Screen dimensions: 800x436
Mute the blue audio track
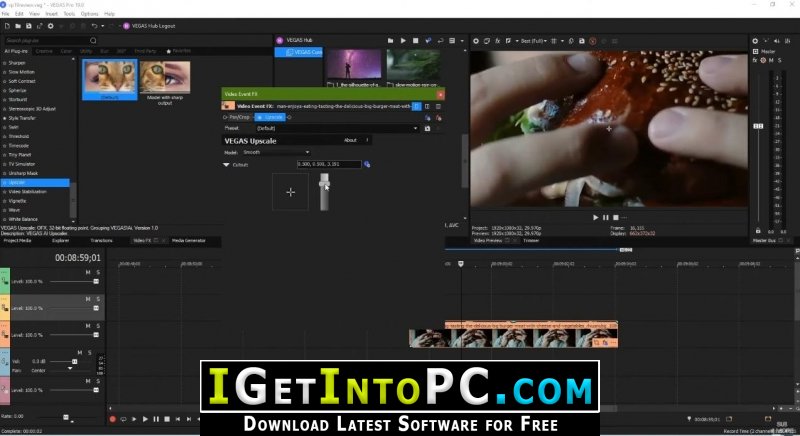[80, 352]
